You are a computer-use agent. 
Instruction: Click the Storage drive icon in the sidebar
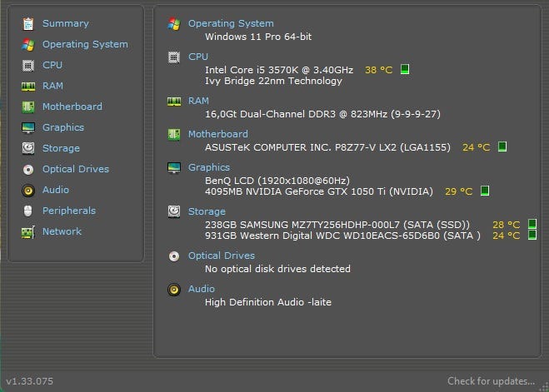[28, 148]
